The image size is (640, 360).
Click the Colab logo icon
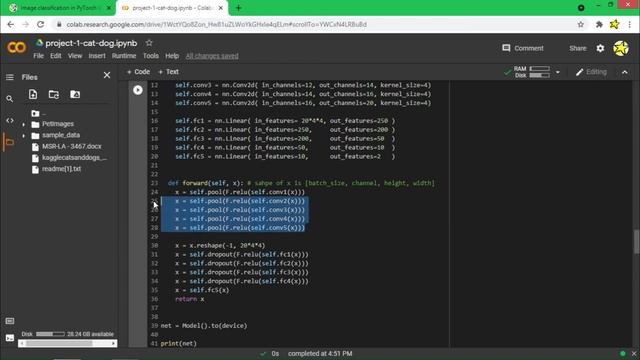[16, 48]
